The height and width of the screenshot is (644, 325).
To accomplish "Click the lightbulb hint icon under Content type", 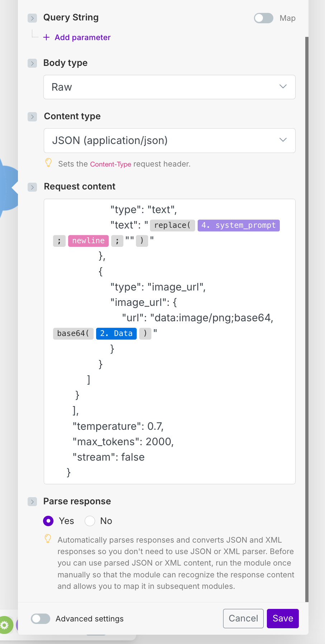I will pos(48,163).
